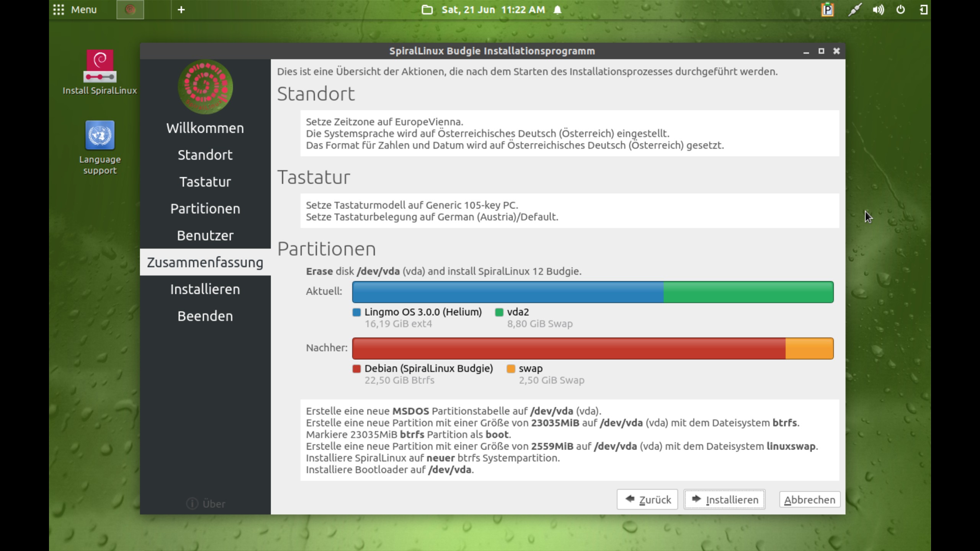Click the blue ext4 segment of Aktuell bar
This screenshot has height=551, width=980.
(x=508, y=292)
